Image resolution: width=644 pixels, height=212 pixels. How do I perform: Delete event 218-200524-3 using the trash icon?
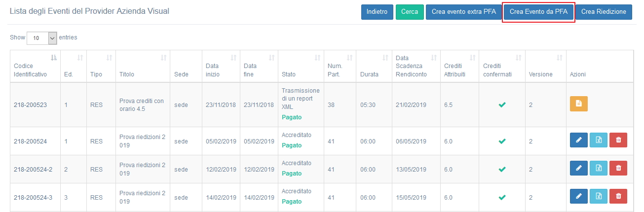coord(618,197)
